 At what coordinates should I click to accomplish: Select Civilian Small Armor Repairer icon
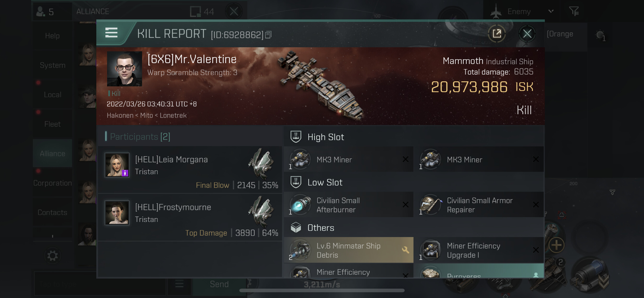pos(431,205)
